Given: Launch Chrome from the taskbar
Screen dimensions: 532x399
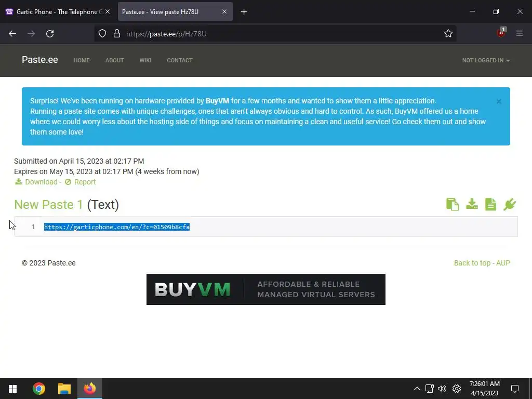Looking at the screenshot, I should point(38,389).
